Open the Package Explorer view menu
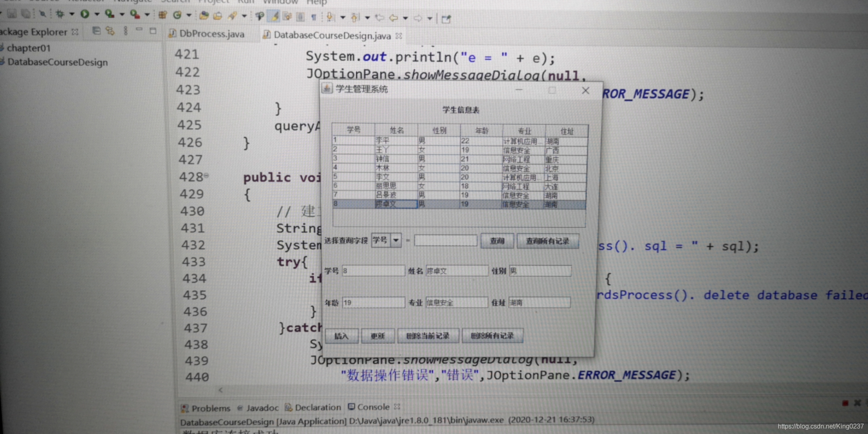Screen dimensions: 868x434 click(125, 31)
